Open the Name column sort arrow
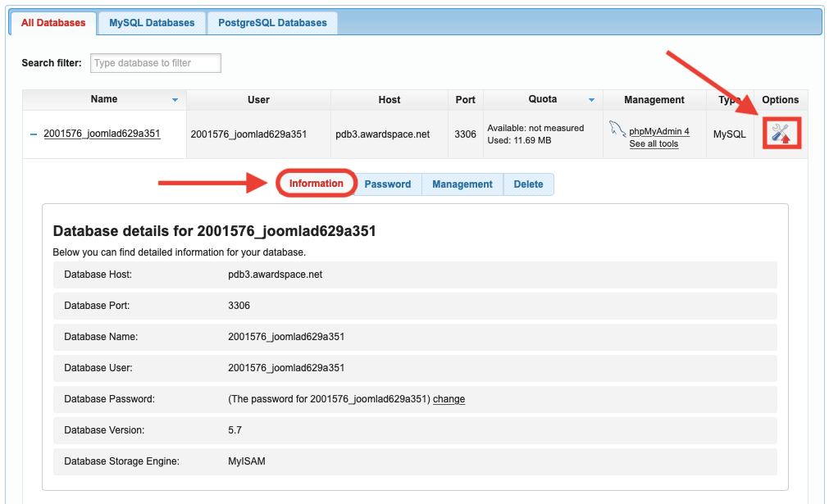 click(x=175, y=100)
